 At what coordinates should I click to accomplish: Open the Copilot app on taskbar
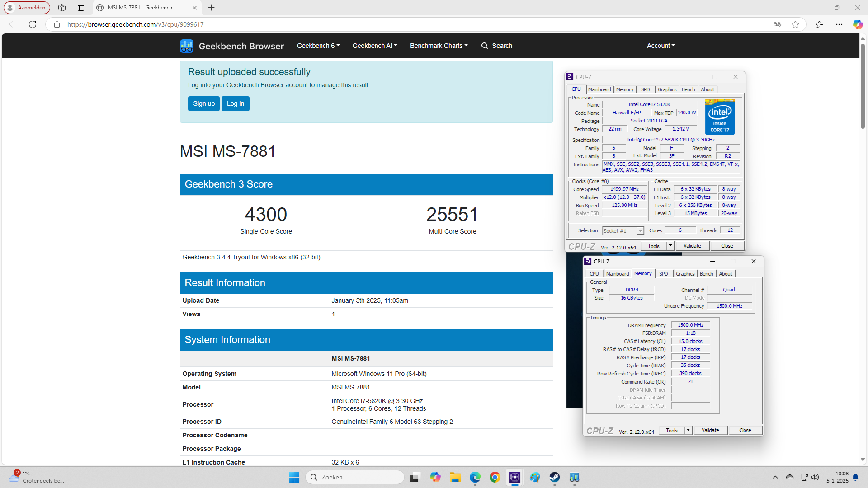pyautogui.click(x=435, y=477)
